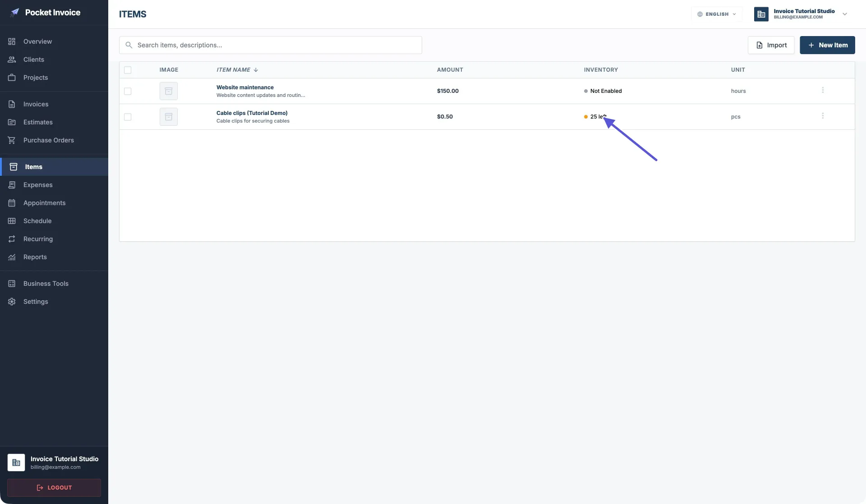Open the Overview dashboard icon
Image resolution: width=866 pixels, height=504 pixels.
12,41
